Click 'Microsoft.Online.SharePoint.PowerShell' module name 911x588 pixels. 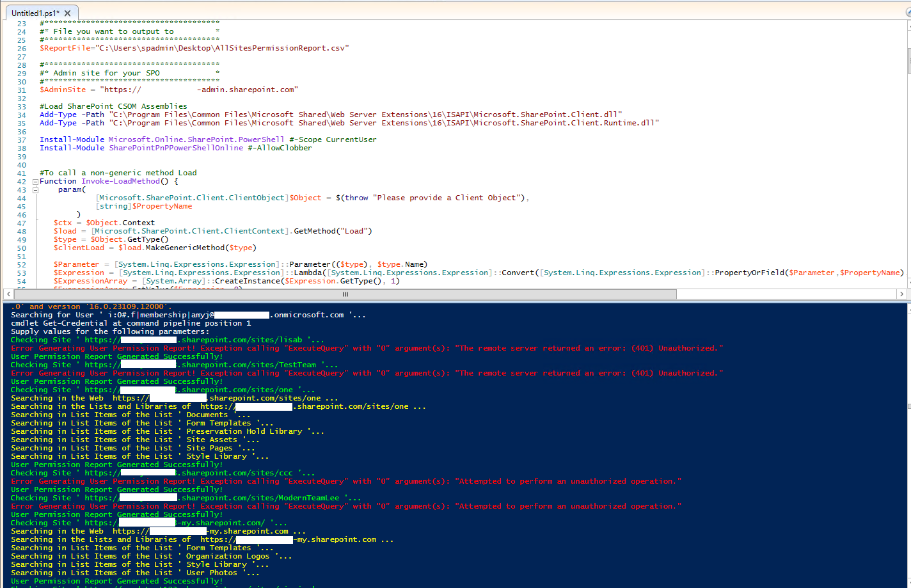pyautogui.click(x=196, y=140)
